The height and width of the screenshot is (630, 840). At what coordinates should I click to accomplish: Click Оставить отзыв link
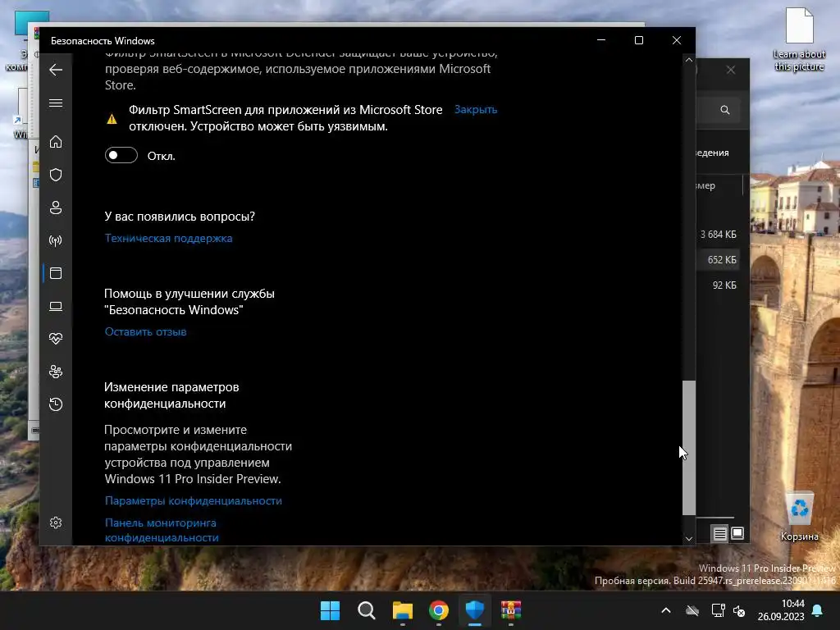click(x=145, y=331)
